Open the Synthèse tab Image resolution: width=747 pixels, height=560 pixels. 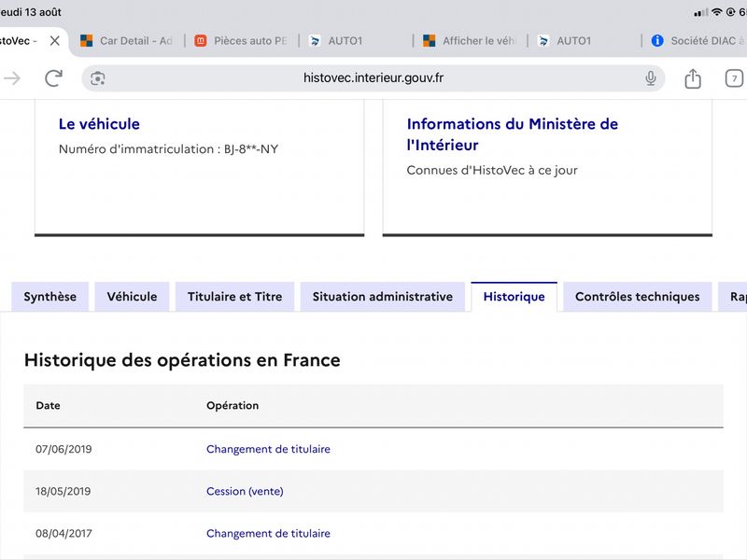(50, 297)
